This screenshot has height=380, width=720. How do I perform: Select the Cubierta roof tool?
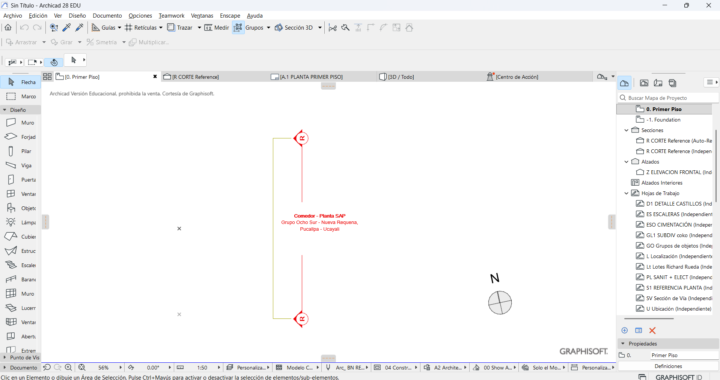[x=20, y=236]
